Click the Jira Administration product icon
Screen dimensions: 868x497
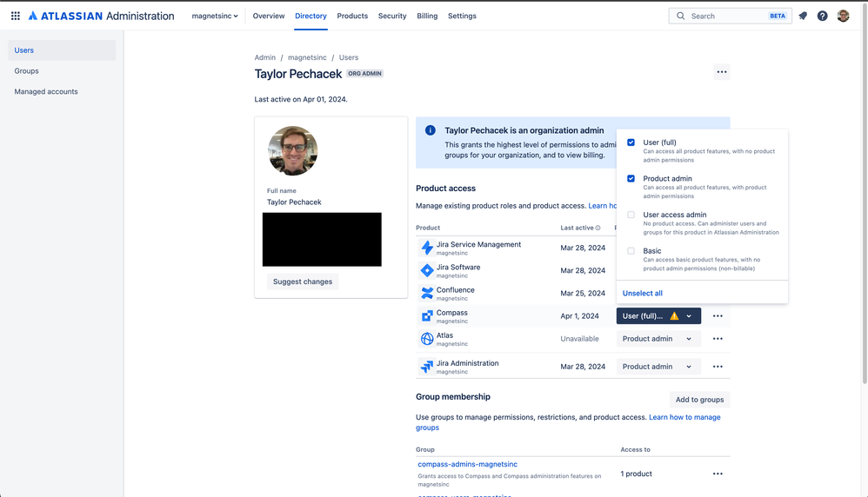click(x=427, y=367)
